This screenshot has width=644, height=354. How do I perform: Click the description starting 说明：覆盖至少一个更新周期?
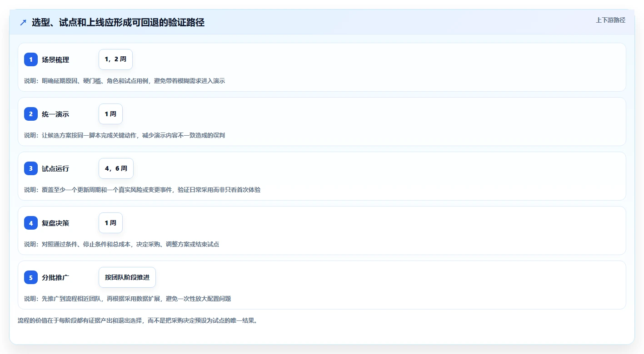click(142, 190)
